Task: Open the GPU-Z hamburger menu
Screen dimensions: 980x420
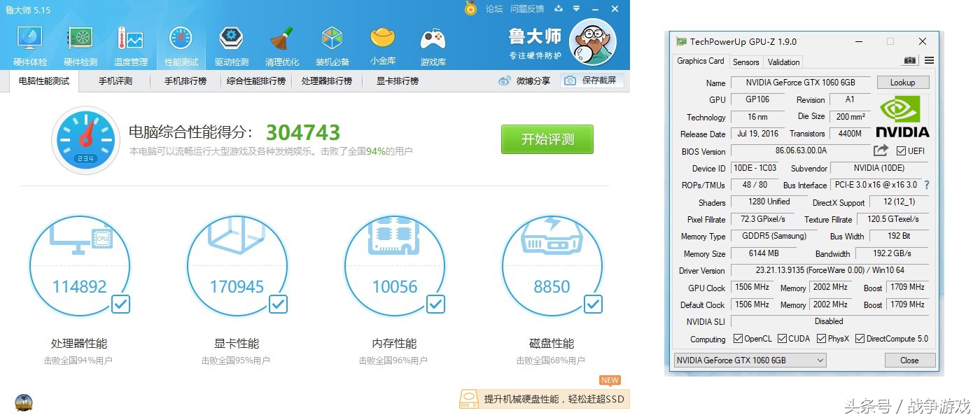Action: point(929,60)
